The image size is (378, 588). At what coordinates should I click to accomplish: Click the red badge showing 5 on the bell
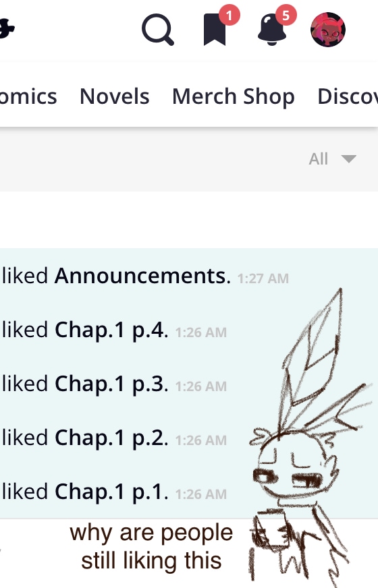[286, 16]
